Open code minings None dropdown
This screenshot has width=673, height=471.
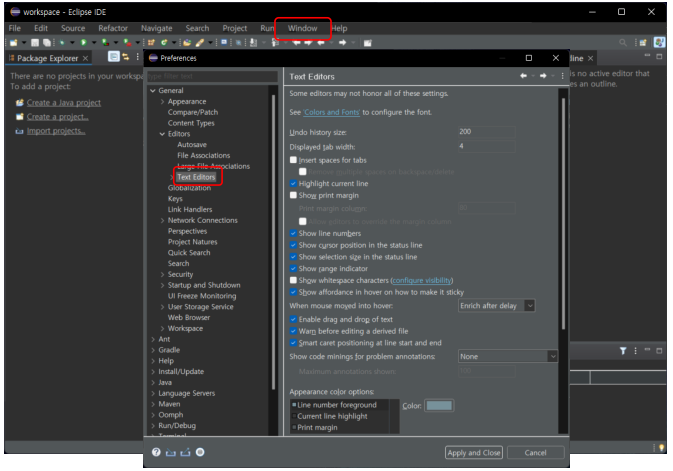(x=508, y=356)
